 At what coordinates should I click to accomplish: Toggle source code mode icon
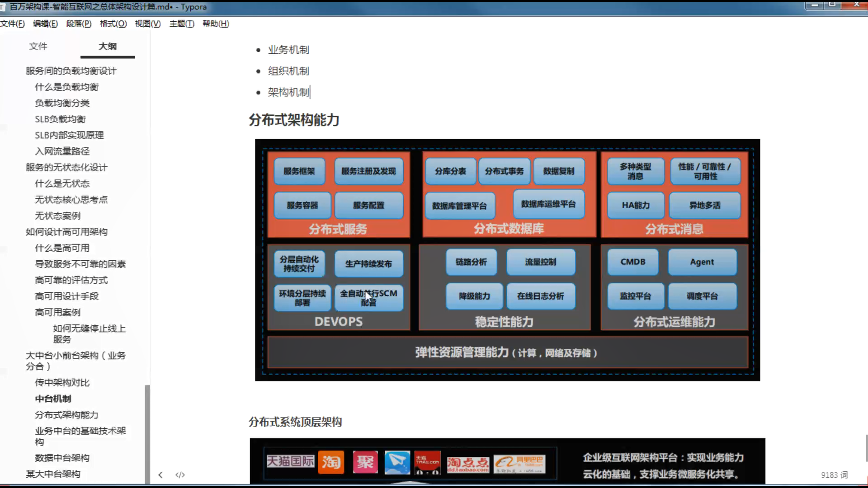[180, 474]
